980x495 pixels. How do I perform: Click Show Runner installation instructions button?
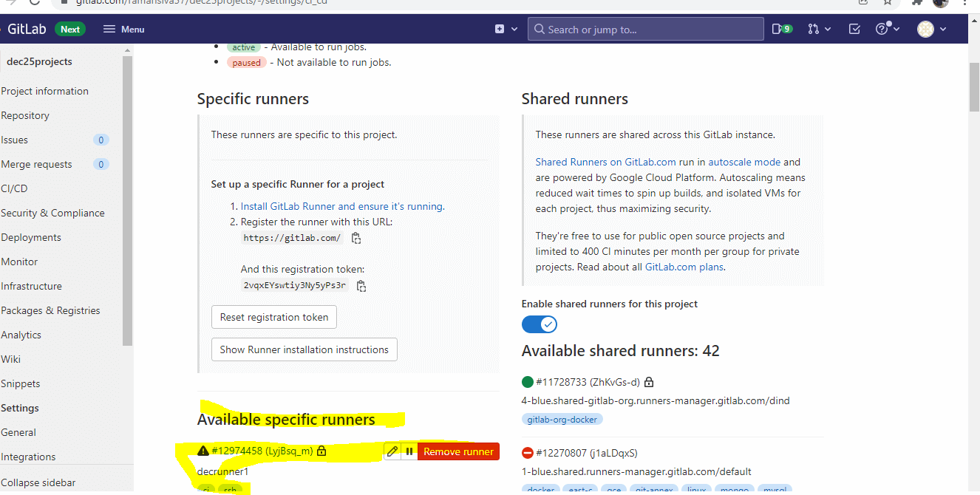pos(304,349)
